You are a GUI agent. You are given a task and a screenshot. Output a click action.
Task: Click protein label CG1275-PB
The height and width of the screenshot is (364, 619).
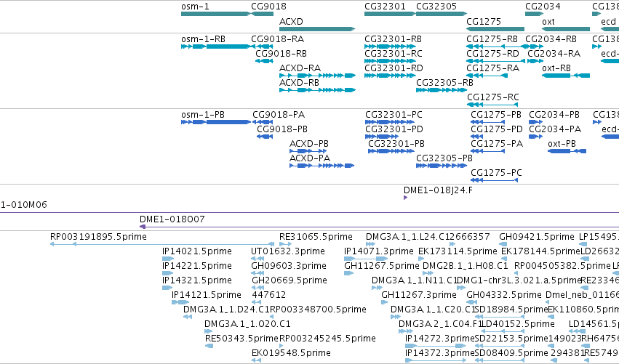coord(496,115)
